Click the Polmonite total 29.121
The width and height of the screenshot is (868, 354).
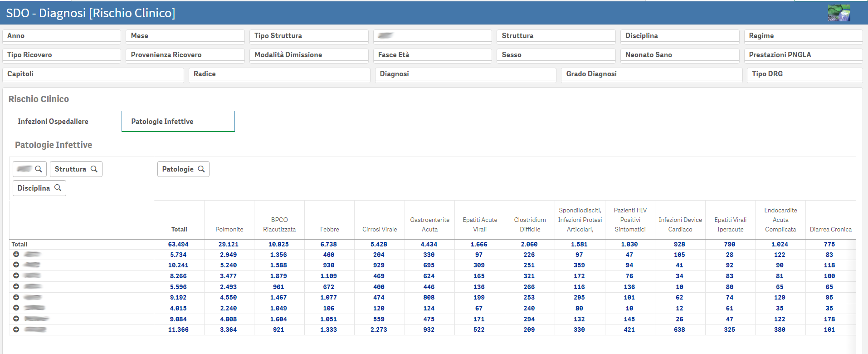229,244
